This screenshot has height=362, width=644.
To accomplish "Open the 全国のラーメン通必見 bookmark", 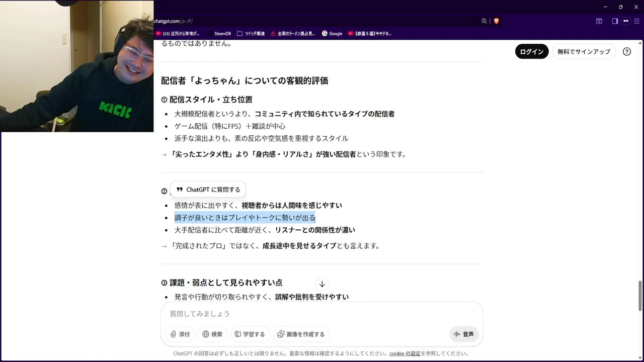I will click(x=293, y=34).
